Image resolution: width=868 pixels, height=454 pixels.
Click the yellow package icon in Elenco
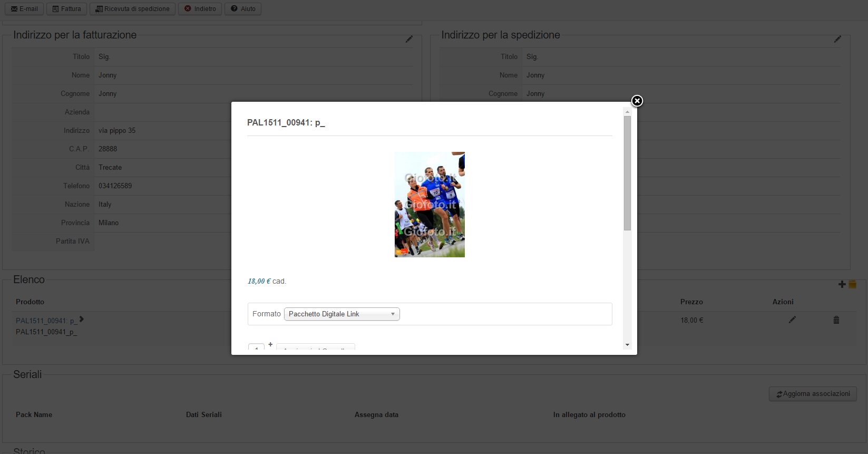tap(852, 284)
